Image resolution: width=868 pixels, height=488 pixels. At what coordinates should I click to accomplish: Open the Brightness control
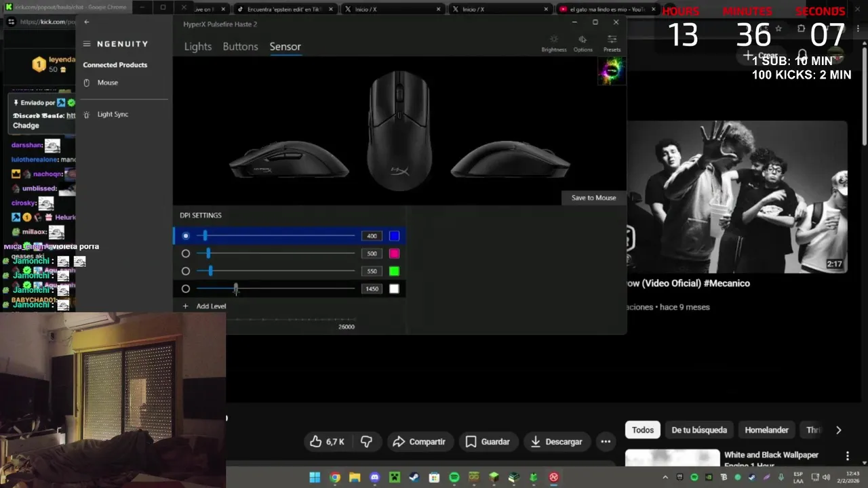click(554, 43)
